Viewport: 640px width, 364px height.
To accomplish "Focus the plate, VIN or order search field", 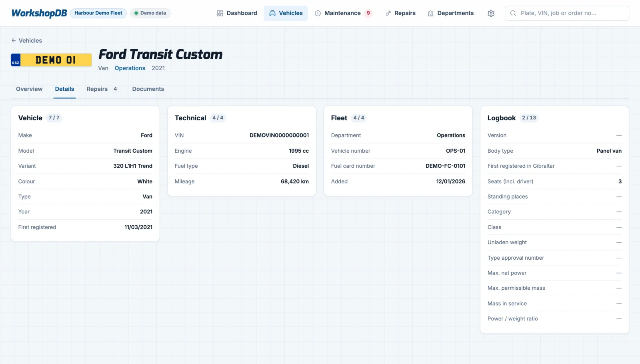I will 567,13.
